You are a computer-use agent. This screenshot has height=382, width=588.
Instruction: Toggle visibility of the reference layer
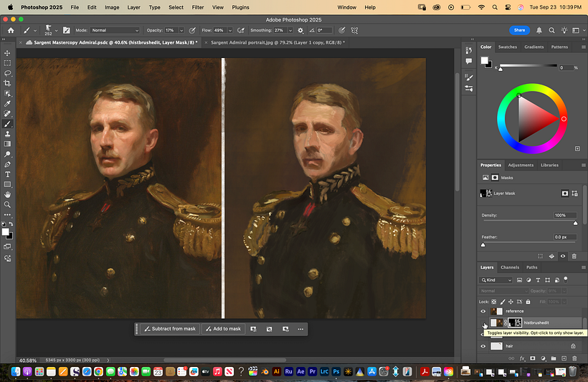pyautogui.click(x=483, y=311)
